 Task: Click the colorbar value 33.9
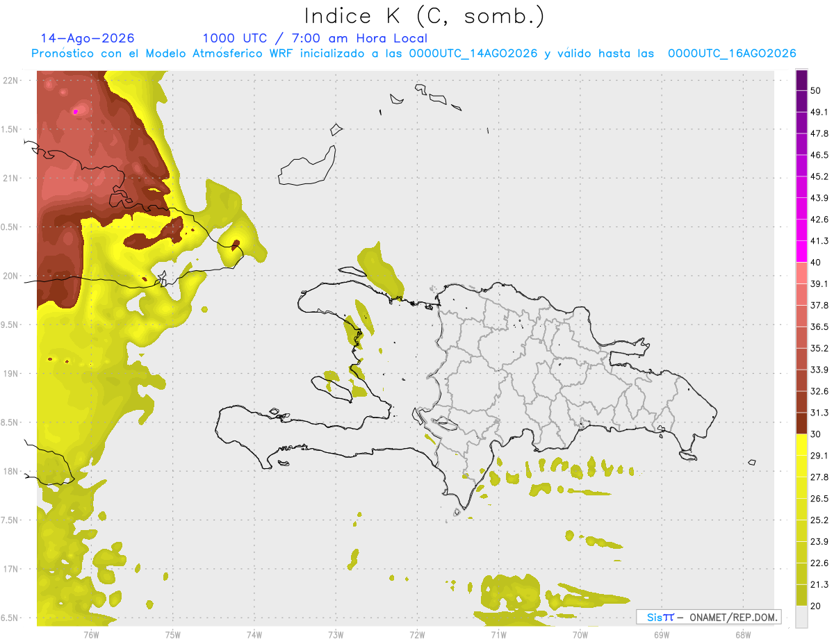819,370
